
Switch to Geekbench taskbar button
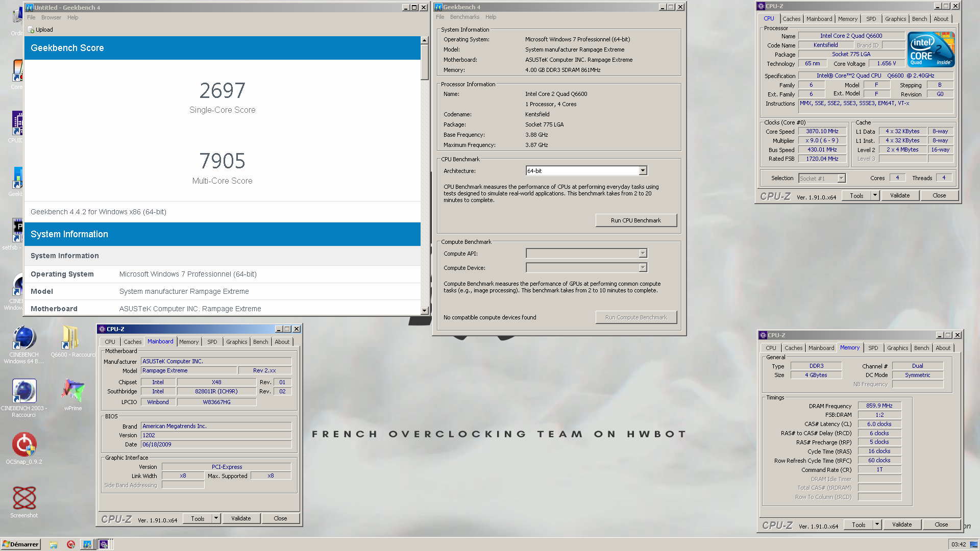coord(87,544)
